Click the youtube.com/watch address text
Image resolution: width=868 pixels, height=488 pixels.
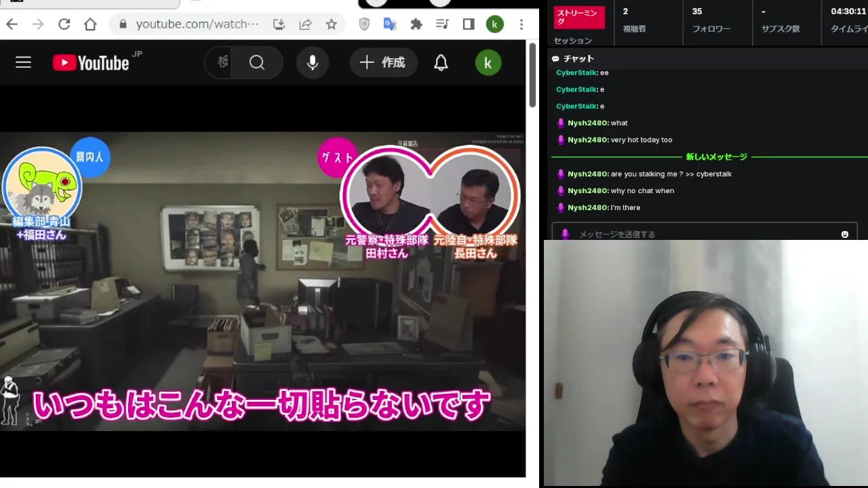point(197,24)
